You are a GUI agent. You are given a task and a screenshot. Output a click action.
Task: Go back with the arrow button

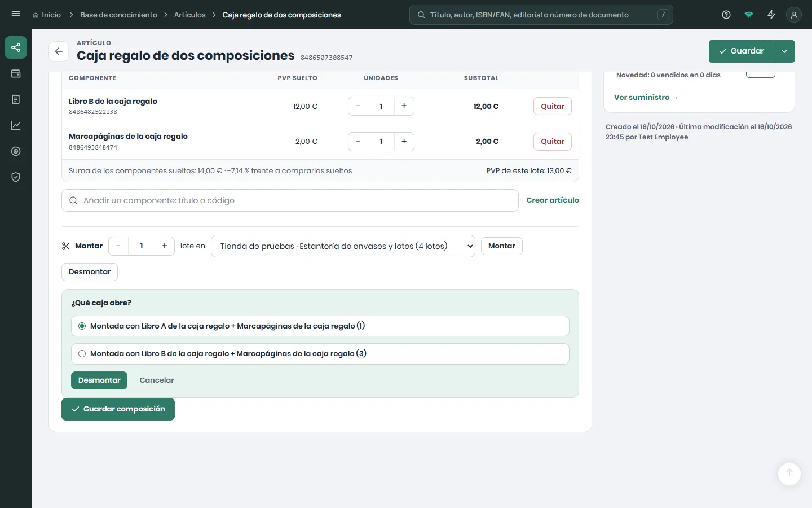(59, 51)
